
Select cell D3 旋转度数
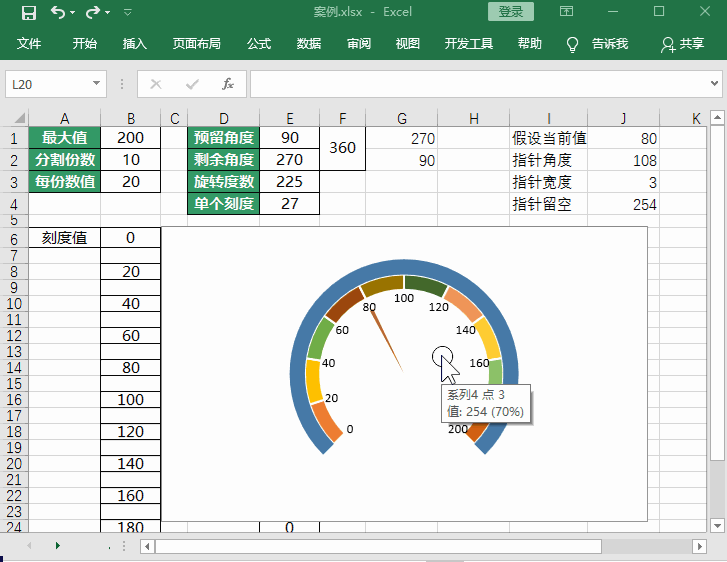[x=223, y=181]
